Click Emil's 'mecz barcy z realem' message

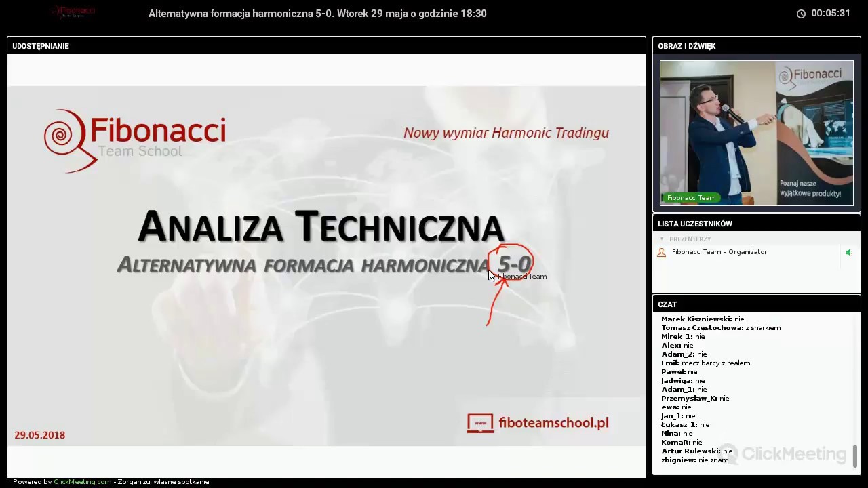pos(705,363)
